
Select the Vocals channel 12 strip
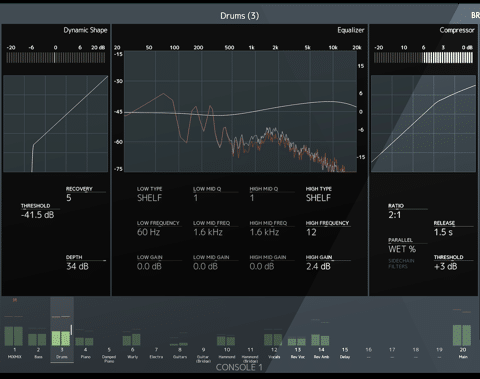point(274,330)
